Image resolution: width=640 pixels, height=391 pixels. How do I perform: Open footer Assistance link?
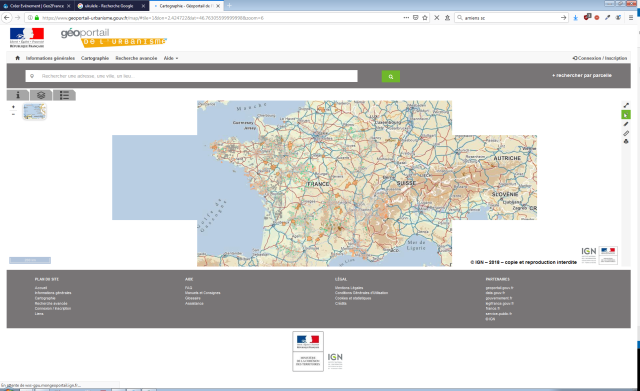pyautogui.click(x=194, y=303)
